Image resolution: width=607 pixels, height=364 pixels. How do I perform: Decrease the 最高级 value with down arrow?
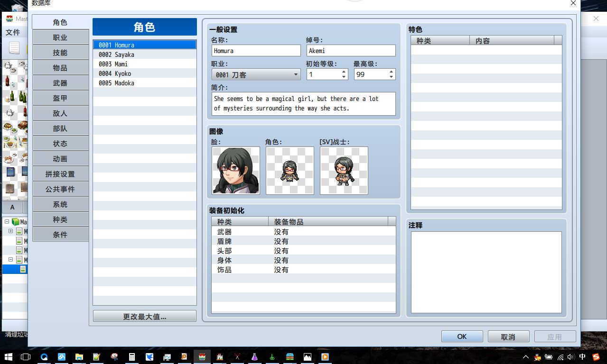391,77
